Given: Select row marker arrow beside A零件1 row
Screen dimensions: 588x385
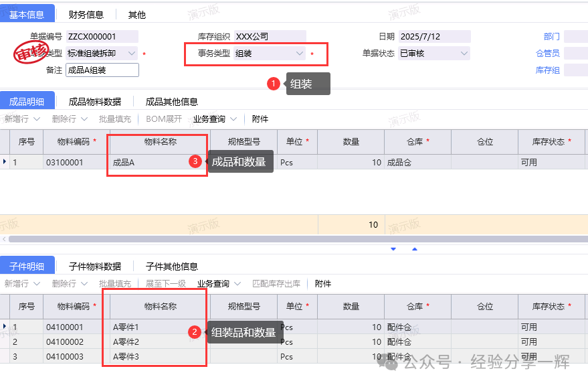Looking at the screenshot, I should (x=5, y=327).
